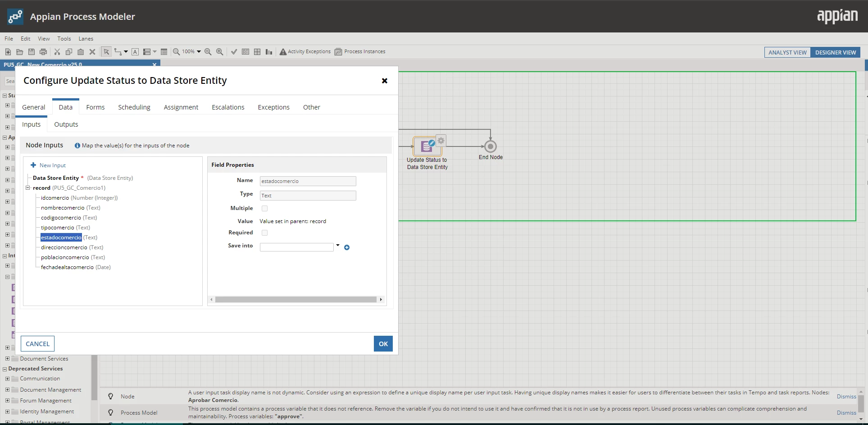Click the lightbulb icon for the Node recommendation
This screenshot has width=868, height=425.
[110, 397]
